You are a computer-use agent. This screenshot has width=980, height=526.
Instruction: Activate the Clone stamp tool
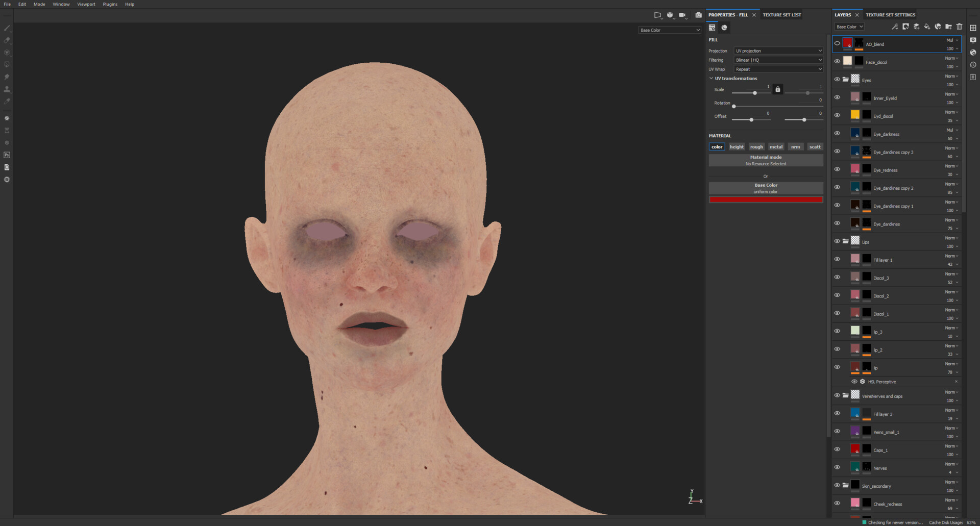[x=7, y=89]
